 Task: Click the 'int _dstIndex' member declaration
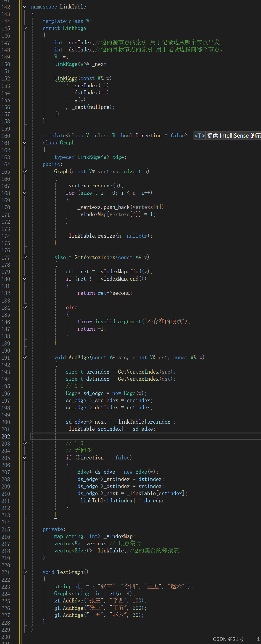pyautogui.click(x=74, y=50)
